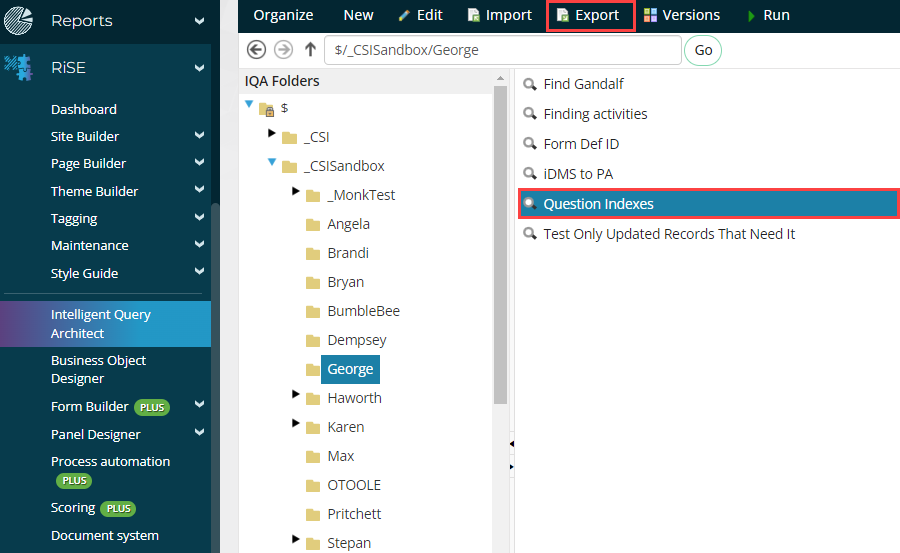Click the Edit pencil toolbar item
The width and height of the screenshot is (900, 553).
tap(420, 15)
